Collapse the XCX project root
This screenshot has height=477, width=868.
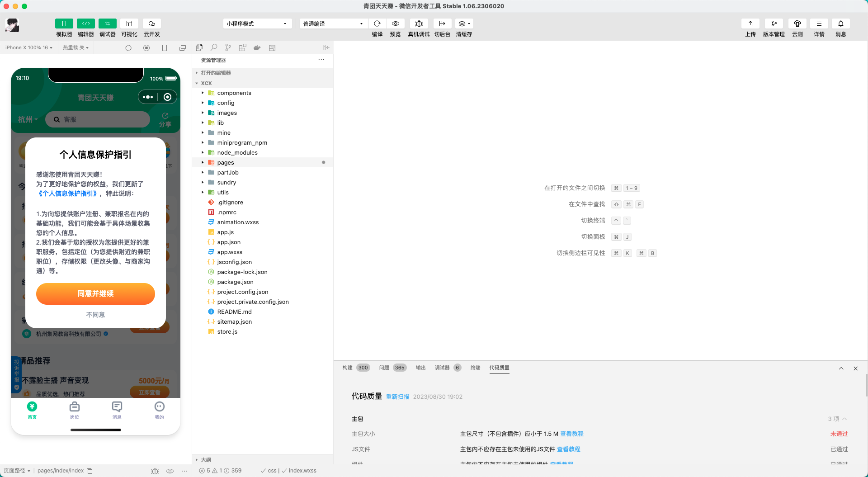263,83
